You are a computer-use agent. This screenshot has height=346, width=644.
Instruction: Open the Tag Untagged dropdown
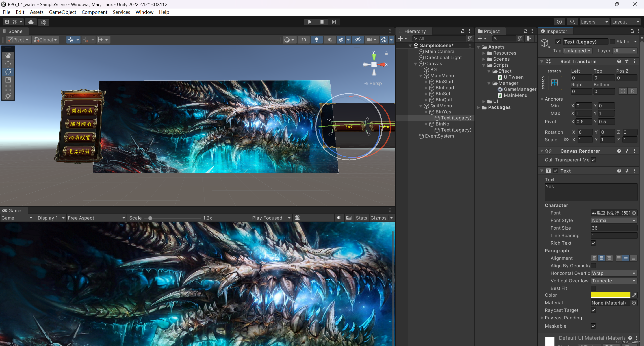click(577, 51)
